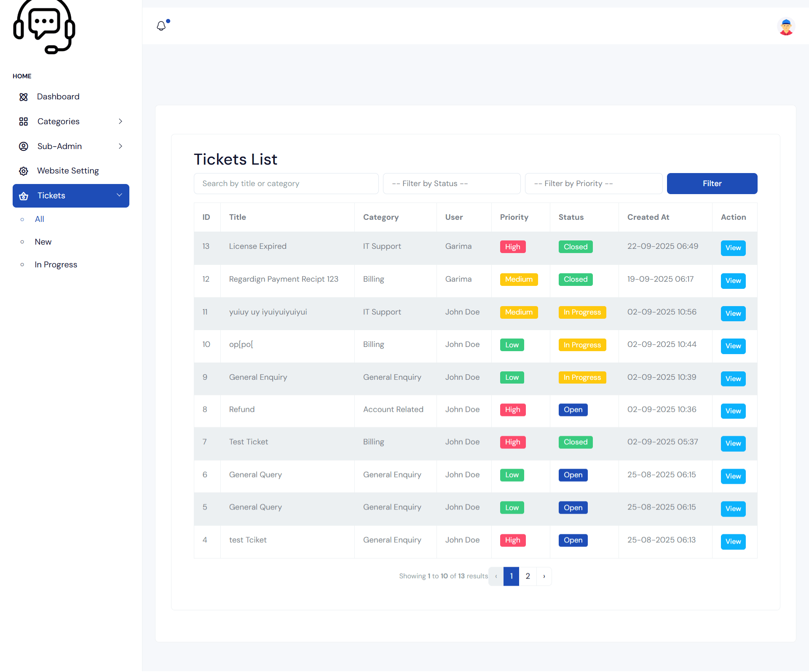The image size is (809, 672).
Task: Click the next page arrow
Action: click(544, 576)
